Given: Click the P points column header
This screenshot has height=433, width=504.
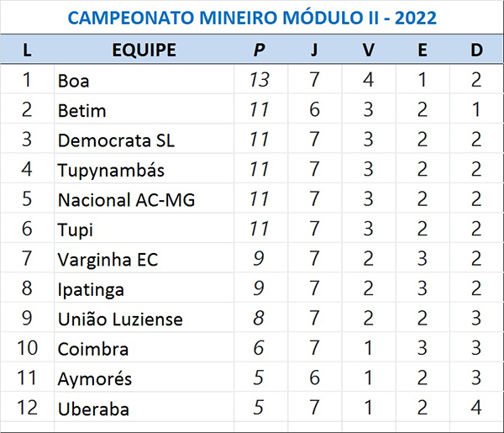Looking at the screenshot, I should click(x=260, y=50).
